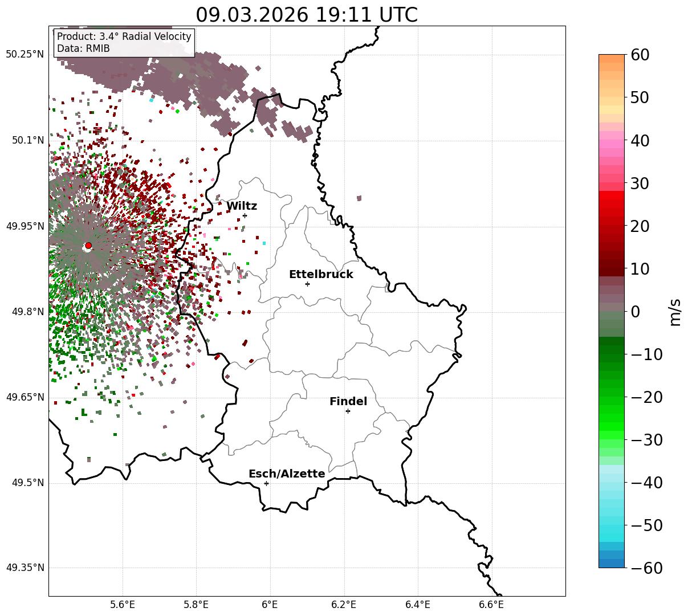Click the "Findel" city label

point(348,402)
